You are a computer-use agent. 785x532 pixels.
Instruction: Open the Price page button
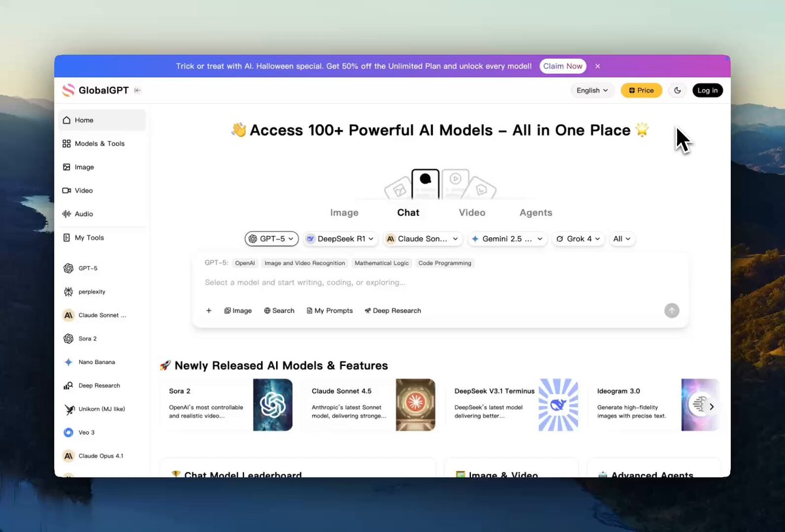pos(641,90)
